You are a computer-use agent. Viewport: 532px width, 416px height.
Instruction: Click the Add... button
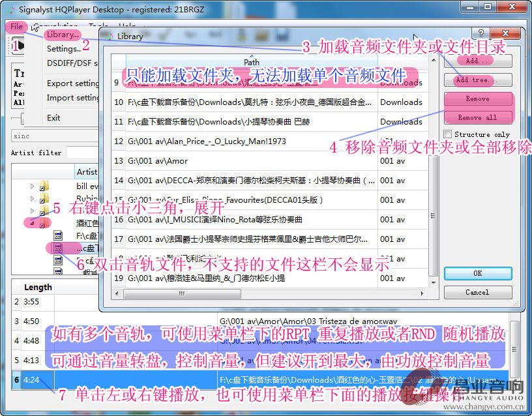point(478,61)
